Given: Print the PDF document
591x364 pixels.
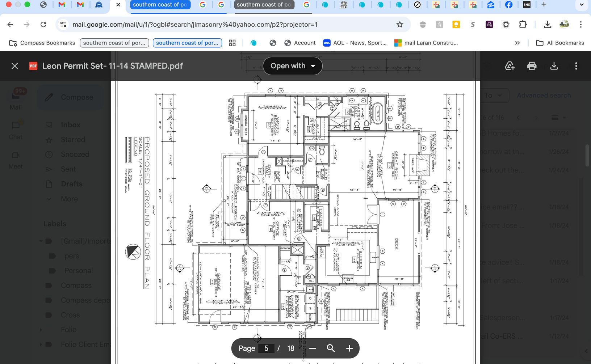Looking at the screenshot, I should (x=532, y=66).
